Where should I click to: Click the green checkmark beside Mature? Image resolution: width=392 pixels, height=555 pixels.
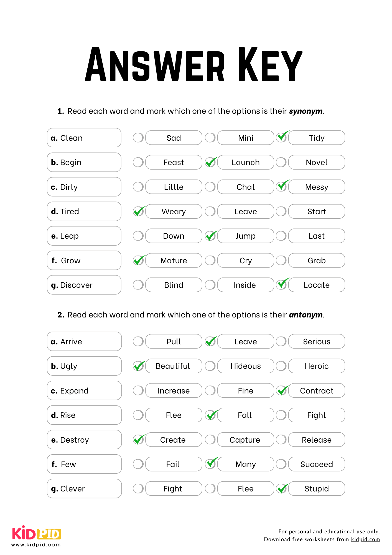point(139,260)
